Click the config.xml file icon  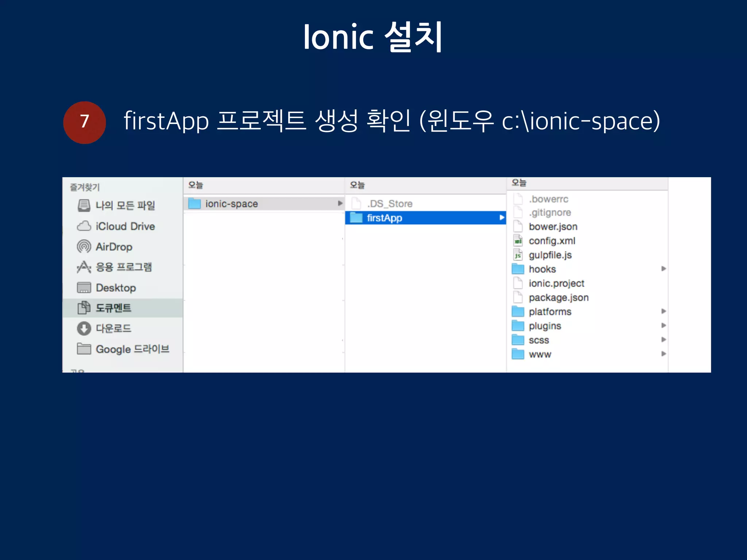(x=518, y=241)
